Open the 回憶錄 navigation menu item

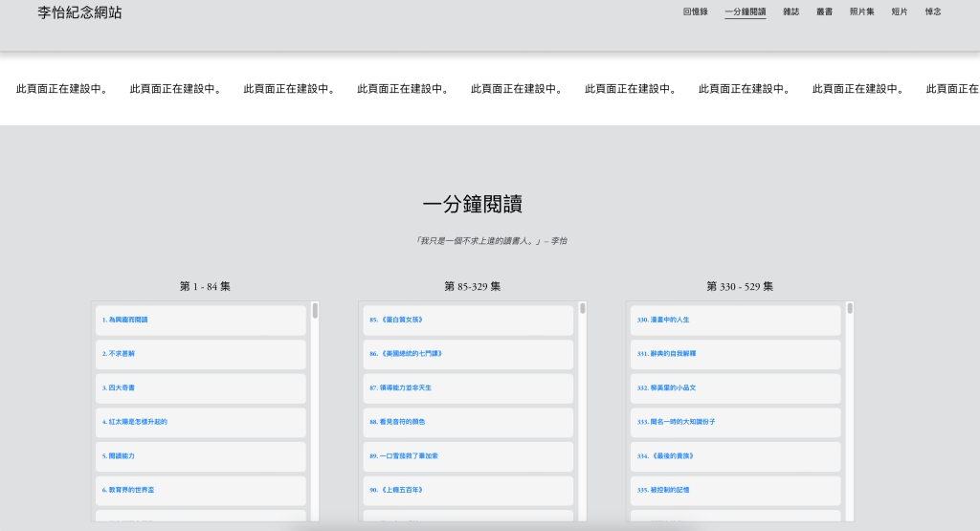pos(695,11)
